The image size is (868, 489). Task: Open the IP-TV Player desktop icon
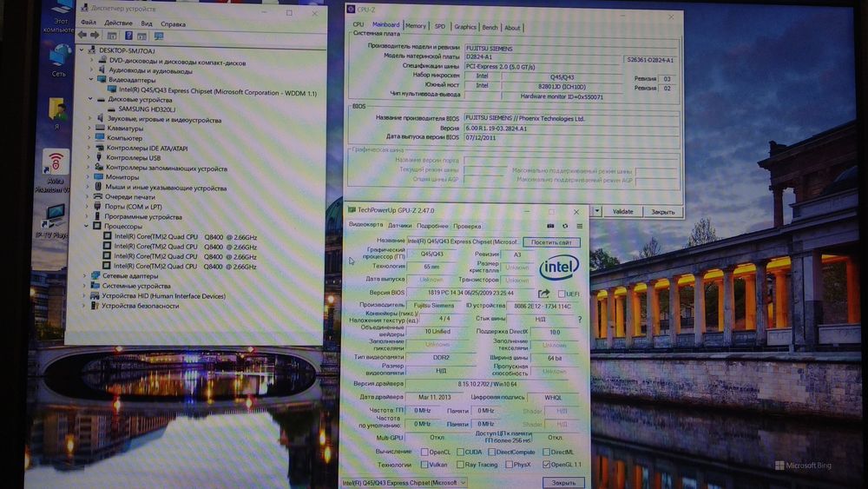coord(53,221)
